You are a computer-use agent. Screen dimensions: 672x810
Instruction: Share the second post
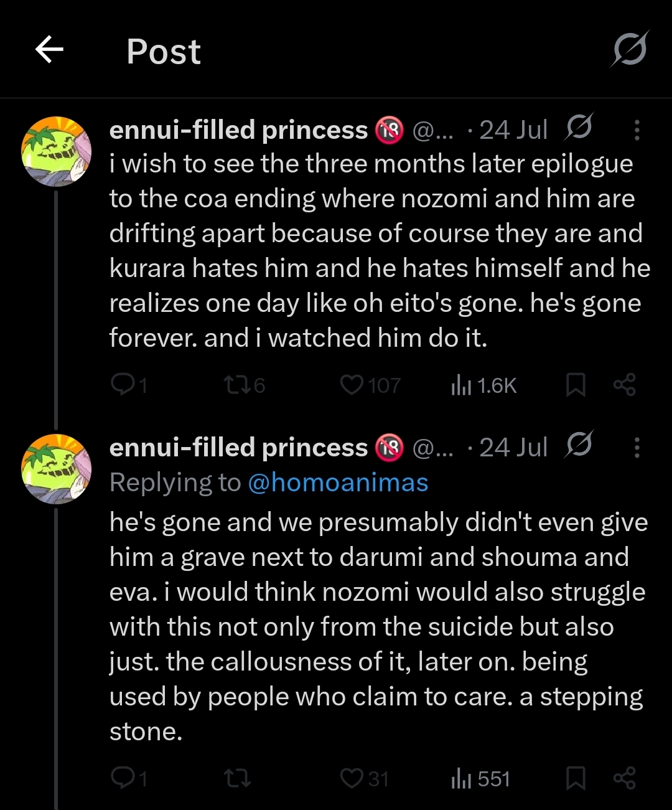[624, 778]
